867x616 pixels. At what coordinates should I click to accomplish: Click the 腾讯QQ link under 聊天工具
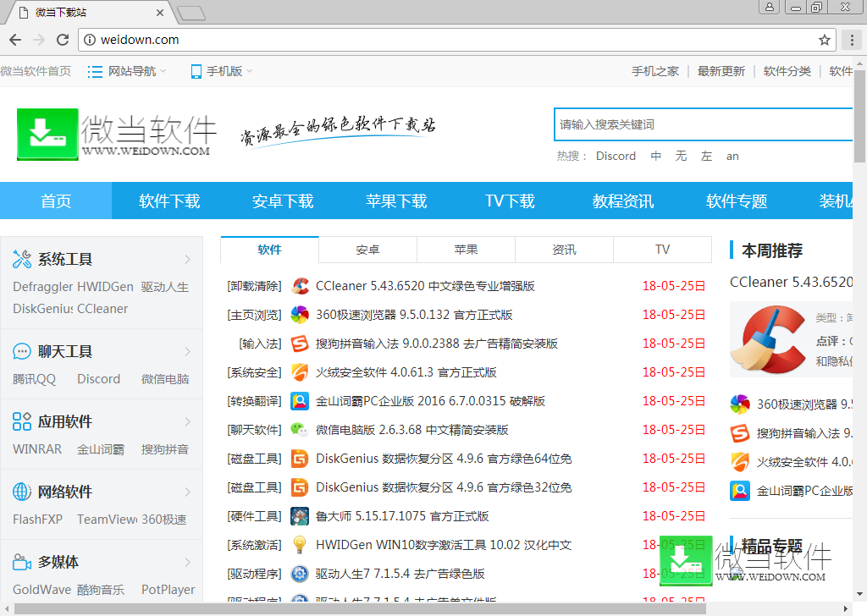pos(34,379)
